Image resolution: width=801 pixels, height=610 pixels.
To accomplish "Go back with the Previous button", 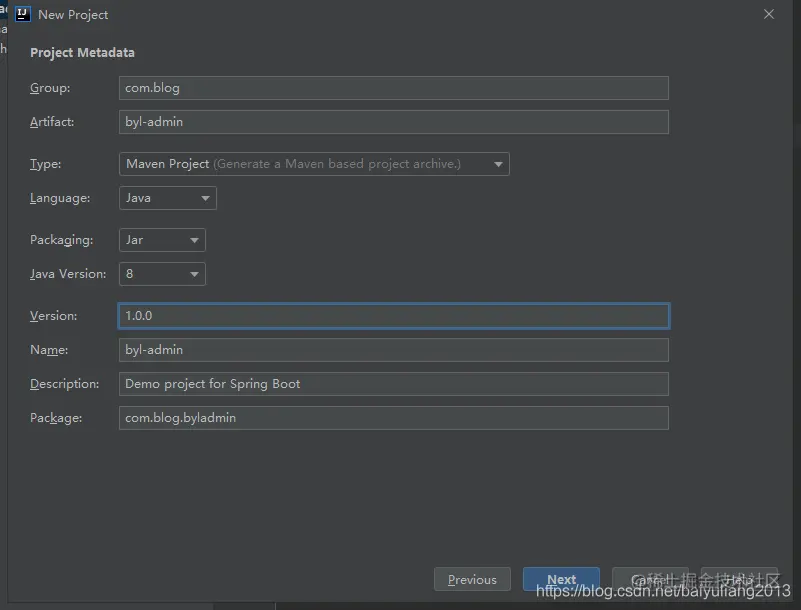I will coord(472,579).
